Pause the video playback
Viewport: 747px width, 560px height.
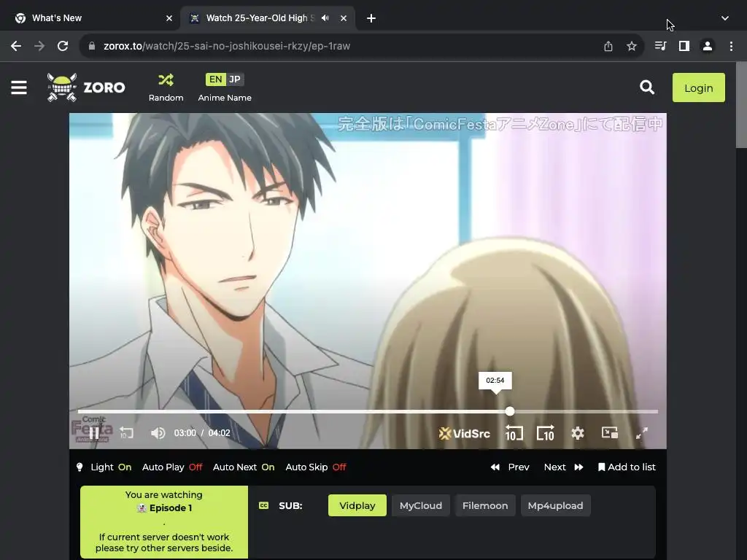pos(94,433)
